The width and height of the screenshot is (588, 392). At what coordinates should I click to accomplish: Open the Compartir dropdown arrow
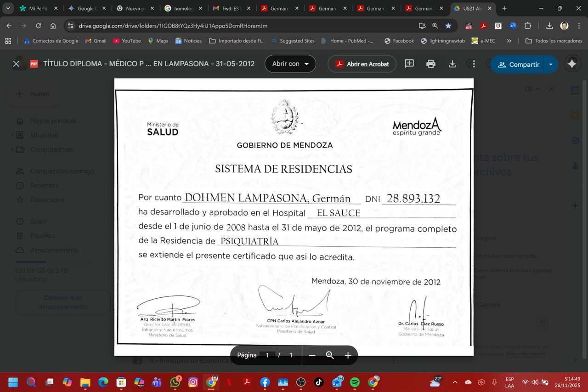[x=551, y=64]
